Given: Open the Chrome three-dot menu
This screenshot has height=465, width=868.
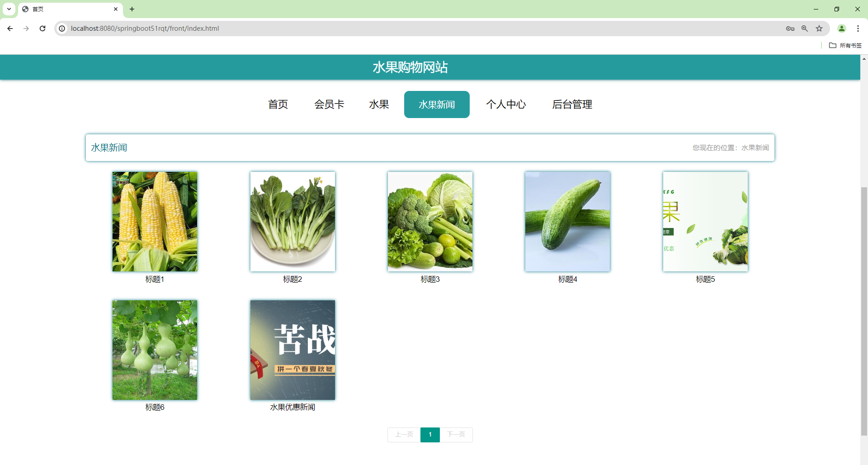Looking at the screenshot, I should coord(859,28).
